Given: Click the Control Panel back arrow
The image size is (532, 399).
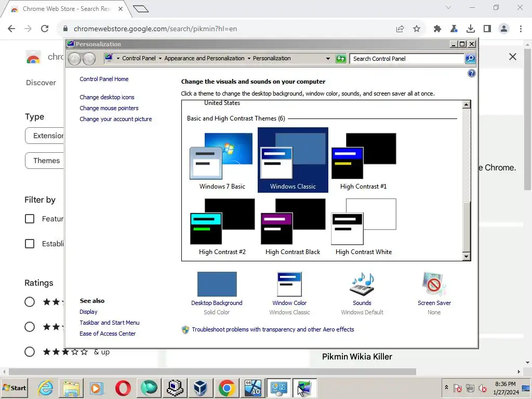Looking at the screenshot, I should pos(74,59).
